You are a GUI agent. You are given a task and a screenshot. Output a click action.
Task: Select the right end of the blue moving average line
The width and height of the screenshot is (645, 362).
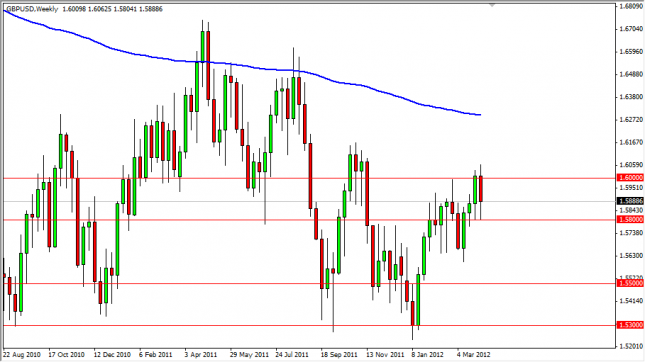coord(480,115)
